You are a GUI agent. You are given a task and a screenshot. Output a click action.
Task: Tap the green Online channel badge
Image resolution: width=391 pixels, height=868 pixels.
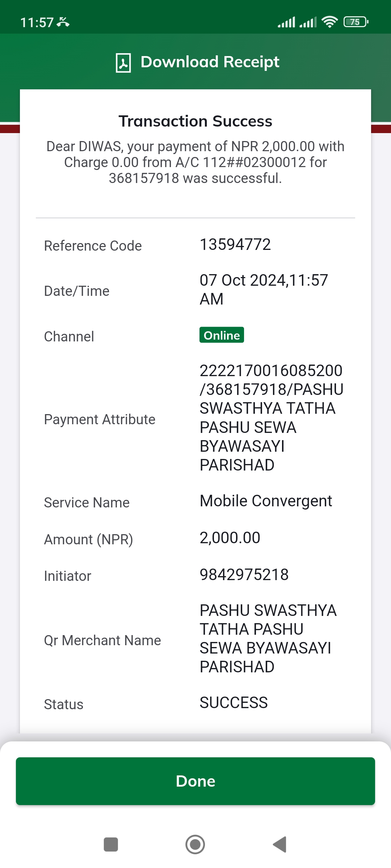[222, 335]
